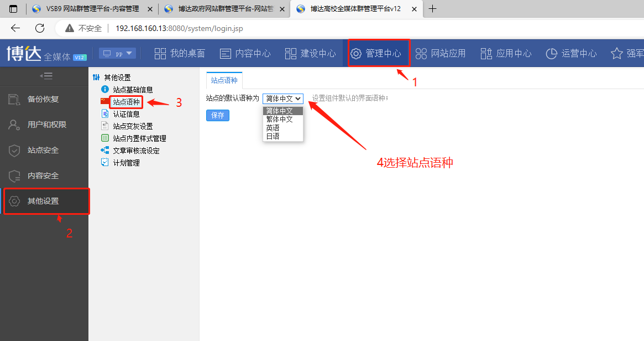Image resolution: width=644 pixels, height=341 pixels.
Task: Select 站点变灰设置 in the tree
Action: pos(133,126)
